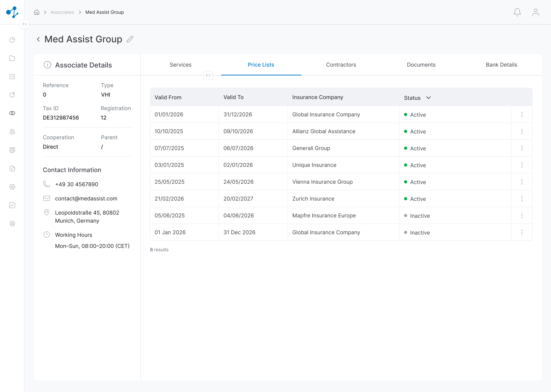Open the dashboard pie chart sidebar icon
The width and height of the screenshot is (551, 392).
click(x=12, y=40)
